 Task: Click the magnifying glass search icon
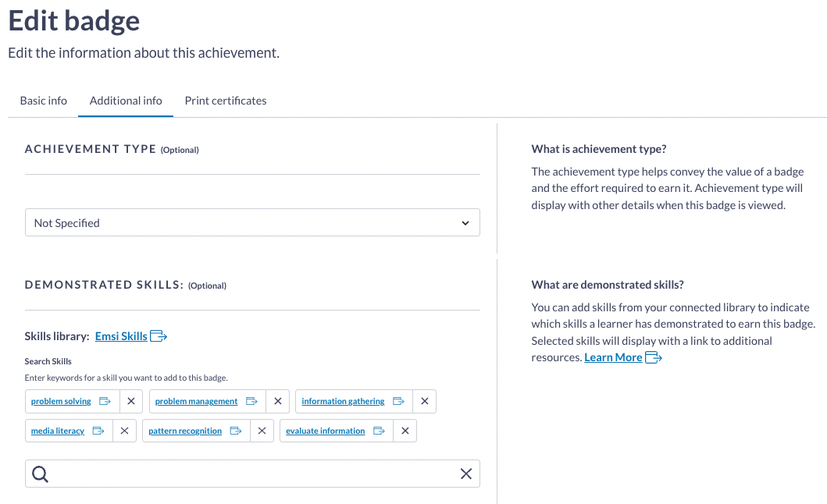click(40, 474)
